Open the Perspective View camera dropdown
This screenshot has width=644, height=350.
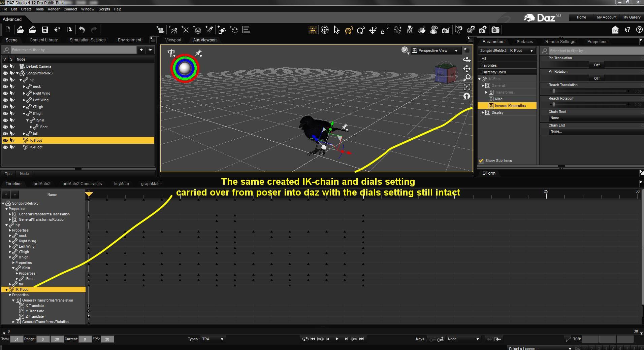tap(435, 50)
